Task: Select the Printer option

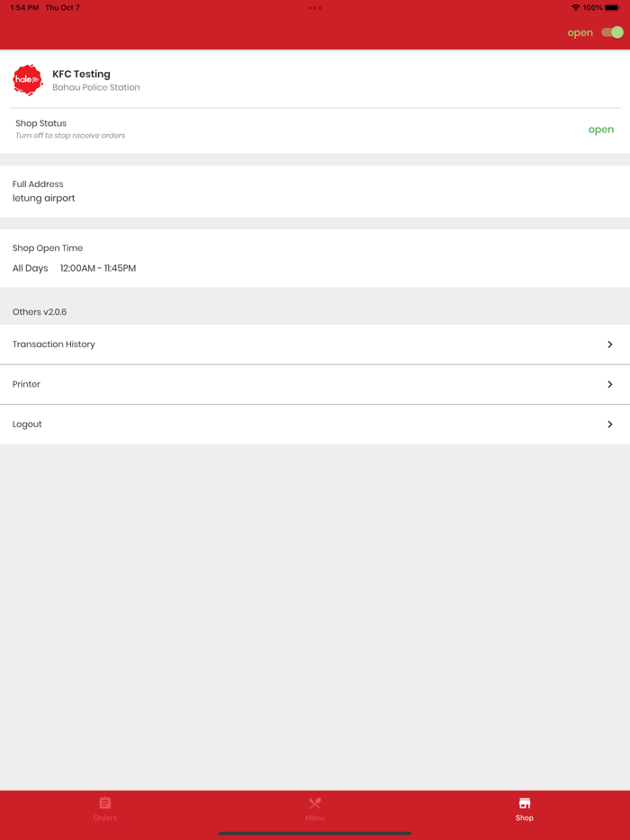Action: point(27,384)
